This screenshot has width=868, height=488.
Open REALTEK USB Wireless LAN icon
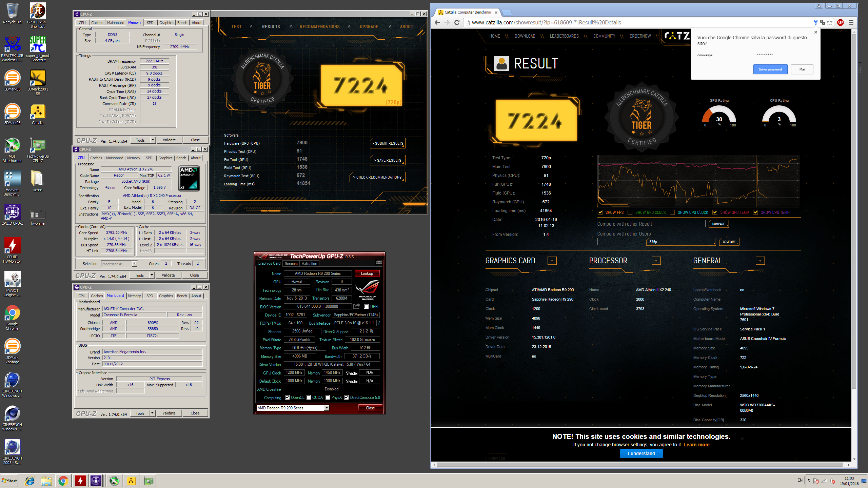[12, 48]
